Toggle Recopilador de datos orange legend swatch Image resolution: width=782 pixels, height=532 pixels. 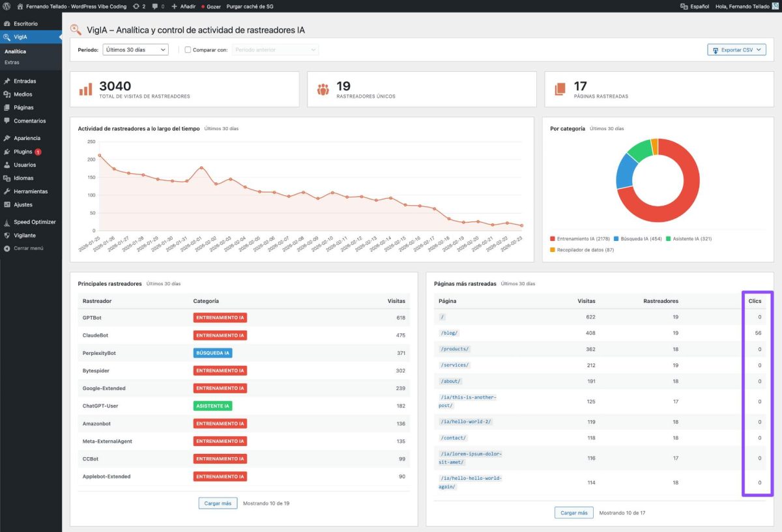pos(553,250)
